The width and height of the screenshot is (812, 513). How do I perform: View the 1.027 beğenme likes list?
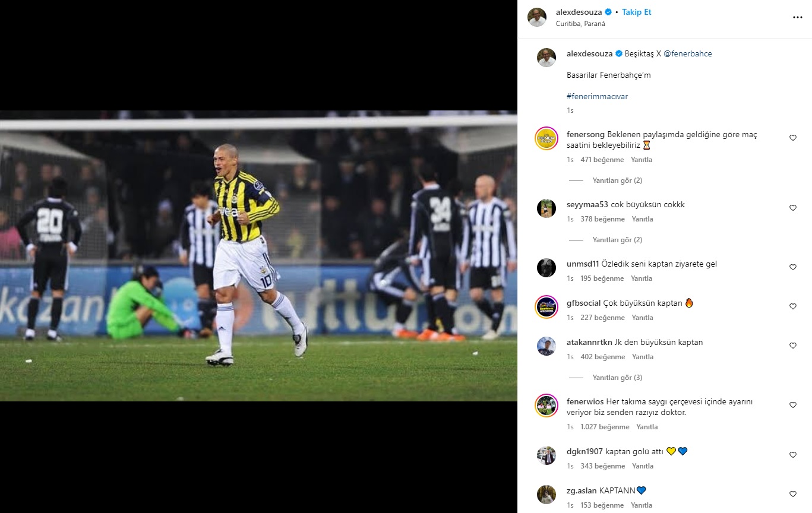605,427
